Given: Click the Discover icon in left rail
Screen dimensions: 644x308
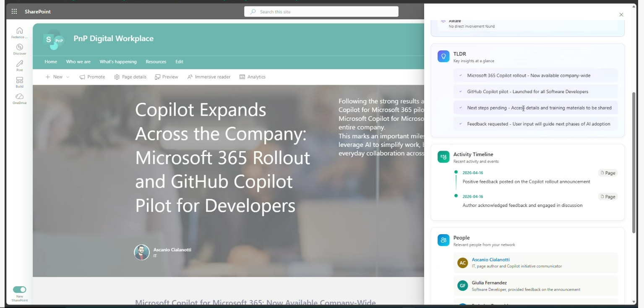Looking at the screenshot, I should coord(20,47).
